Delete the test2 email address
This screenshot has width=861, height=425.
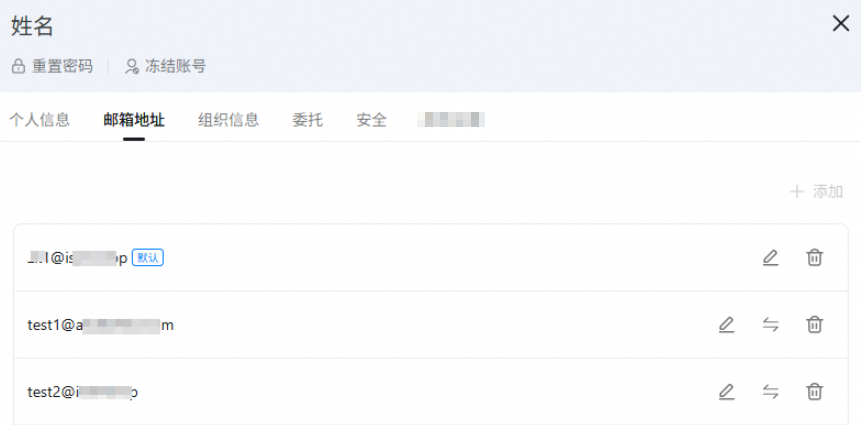(x=815, y=392)
